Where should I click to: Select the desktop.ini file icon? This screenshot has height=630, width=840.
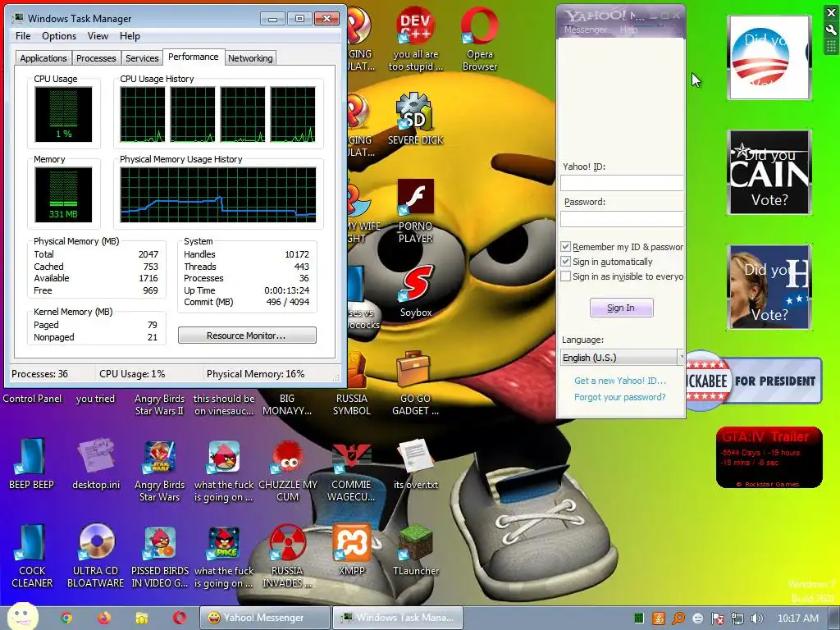95,456
